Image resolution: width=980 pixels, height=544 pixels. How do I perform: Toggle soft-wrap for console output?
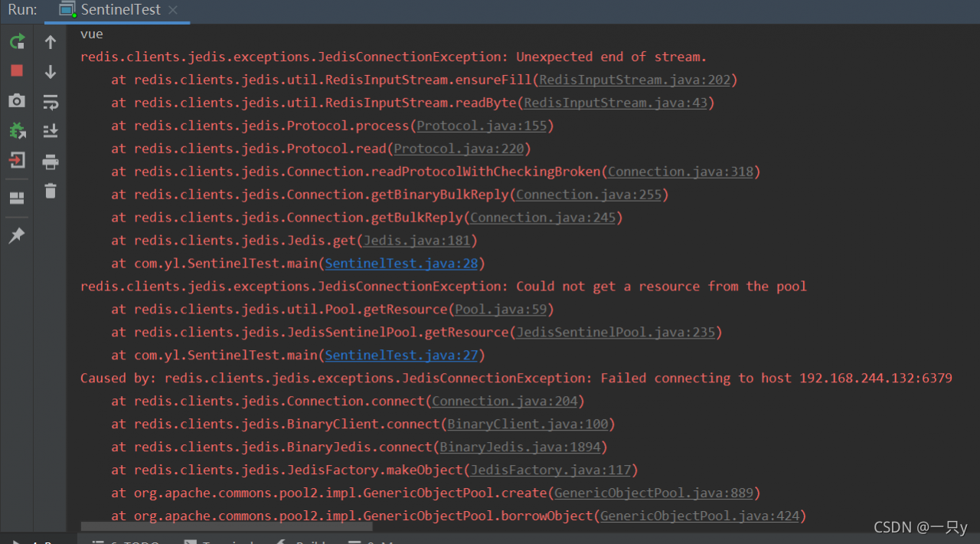click(x=51, y=101)
